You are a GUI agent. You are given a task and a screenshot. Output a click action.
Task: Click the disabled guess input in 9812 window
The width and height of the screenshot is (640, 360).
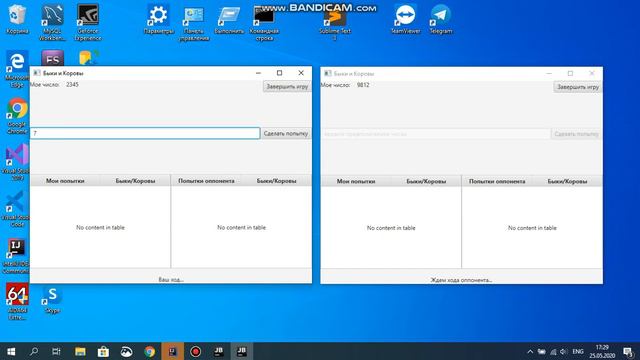[436, 134]
